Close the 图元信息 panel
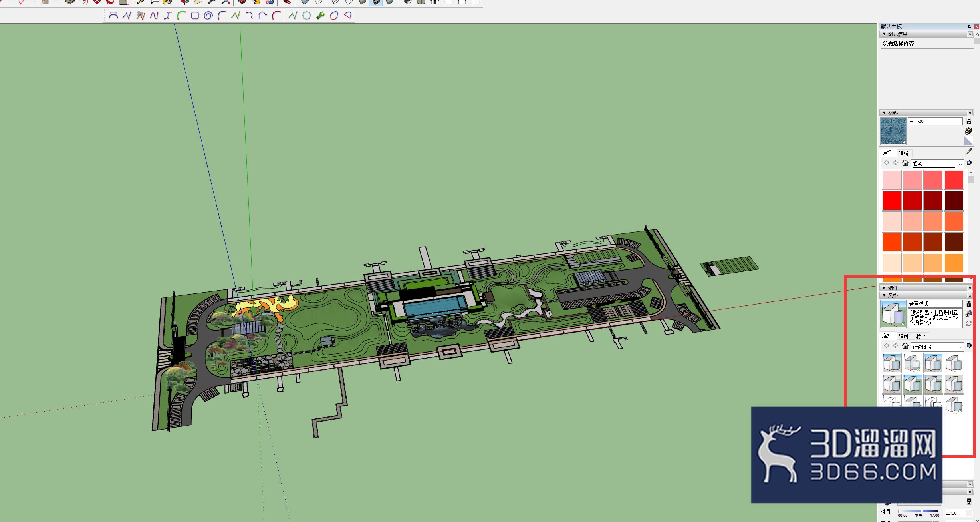 pos(970,34)
